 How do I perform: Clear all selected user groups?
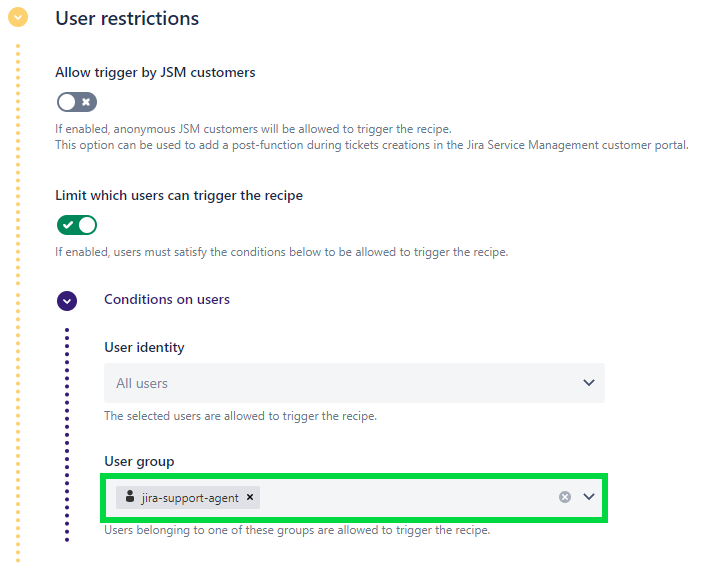coord(565,497)
